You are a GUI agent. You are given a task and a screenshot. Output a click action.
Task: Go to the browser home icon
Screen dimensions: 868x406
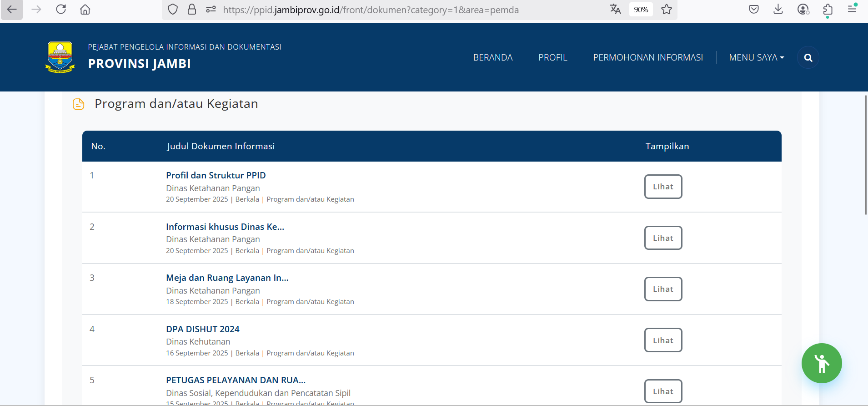click(x=85, y=10)
